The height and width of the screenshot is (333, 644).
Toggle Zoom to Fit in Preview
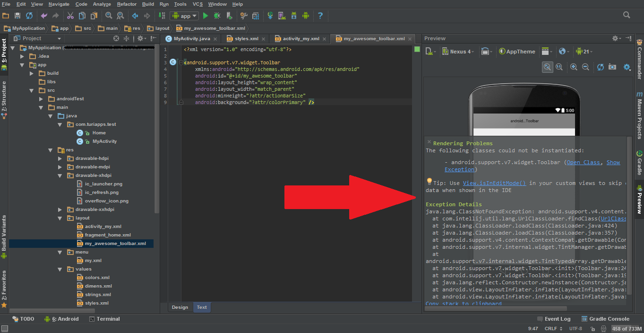[547, 67]
